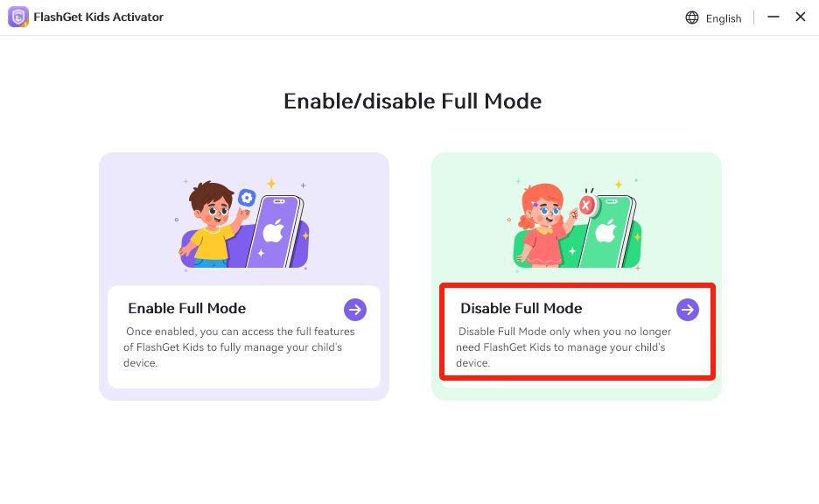Click the Apple logo on the purple phone

tap(276, 230)
